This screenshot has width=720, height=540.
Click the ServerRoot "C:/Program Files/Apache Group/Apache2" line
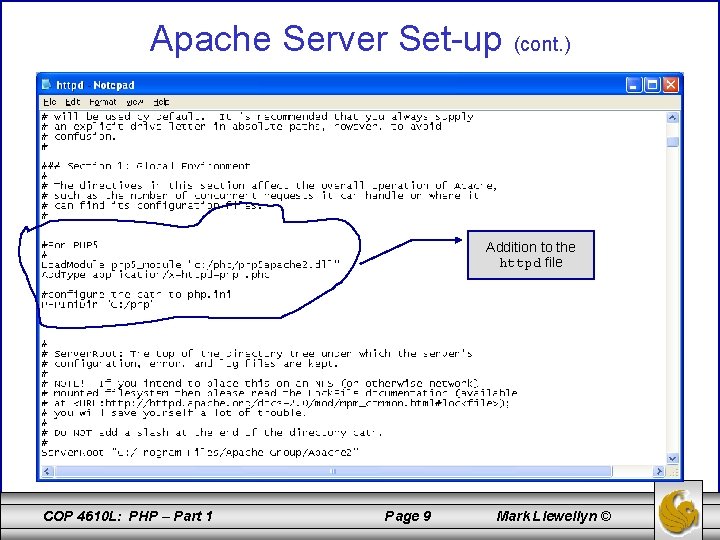(x=200, y=452)
